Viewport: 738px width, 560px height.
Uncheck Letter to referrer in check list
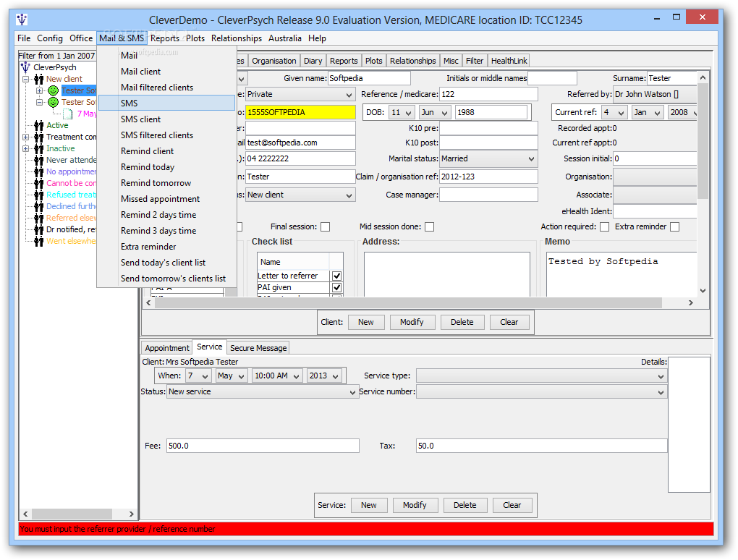(x=336, y=276)
